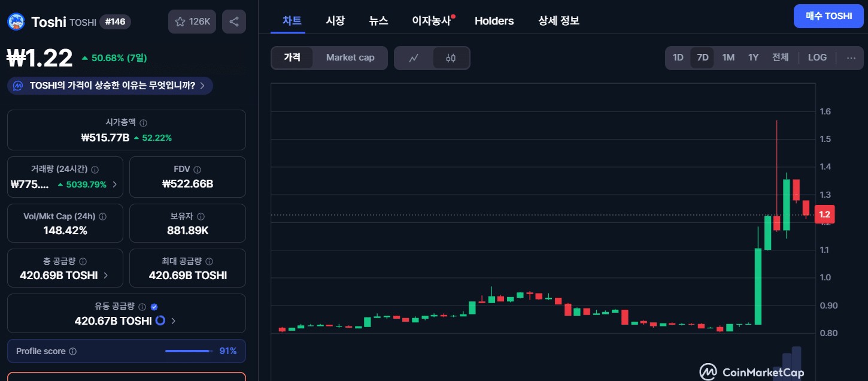Switch to line chart view icon
The width and height of the screenshot is (868, 381).
[414, 58]
